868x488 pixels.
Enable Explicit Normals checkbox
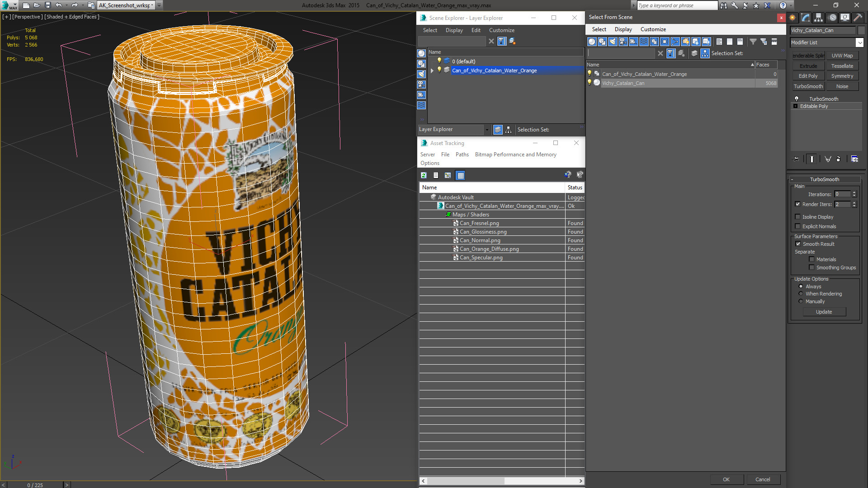797,226
